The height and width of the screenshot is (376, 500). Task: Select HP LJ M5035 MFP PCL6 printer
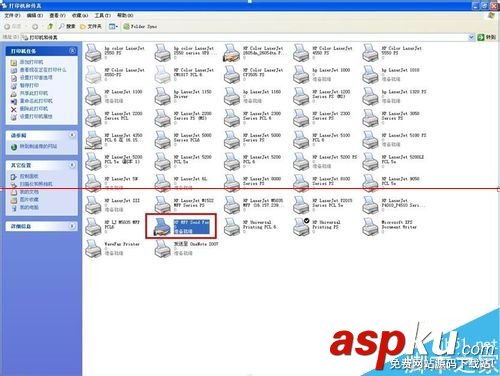[x=113, y=227]
